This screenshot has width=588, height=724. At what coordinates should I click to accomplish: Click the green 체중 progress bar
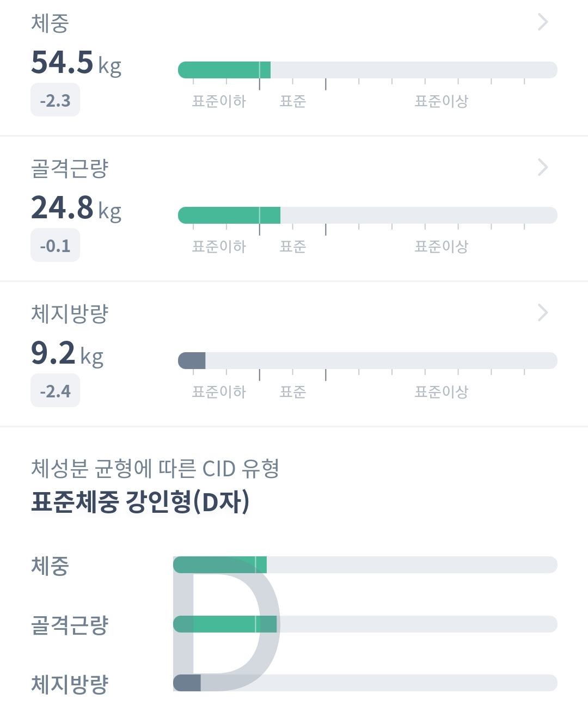click(224, 70)
